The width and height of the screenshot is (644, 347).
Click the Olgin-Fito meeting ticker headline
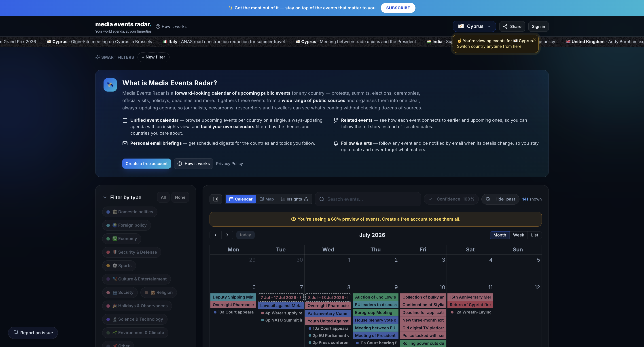(112, 42)
